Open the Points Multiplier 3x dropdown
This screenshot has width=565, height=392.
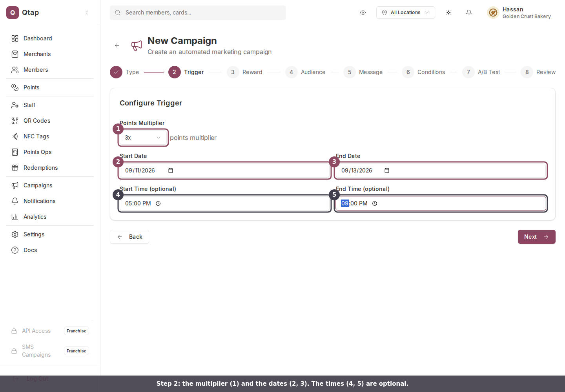143,138
